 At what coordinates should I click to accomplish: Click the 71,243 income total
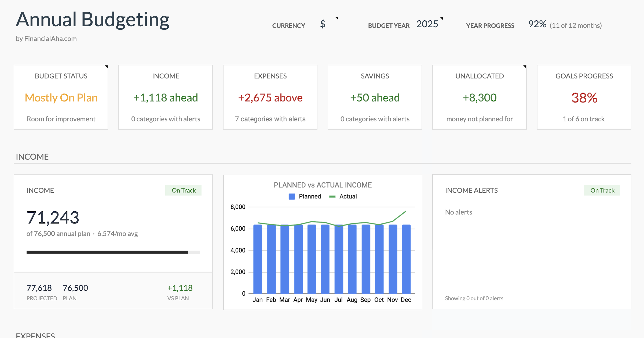point(53,217)
